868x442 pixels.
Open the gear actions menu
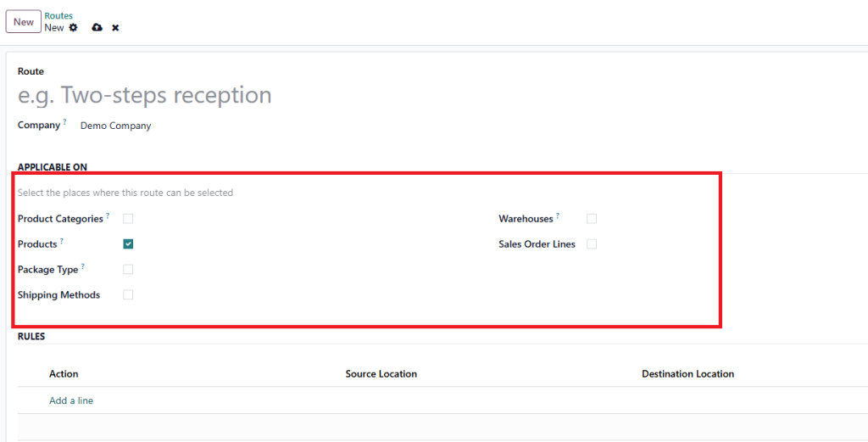tap(73, 28)
